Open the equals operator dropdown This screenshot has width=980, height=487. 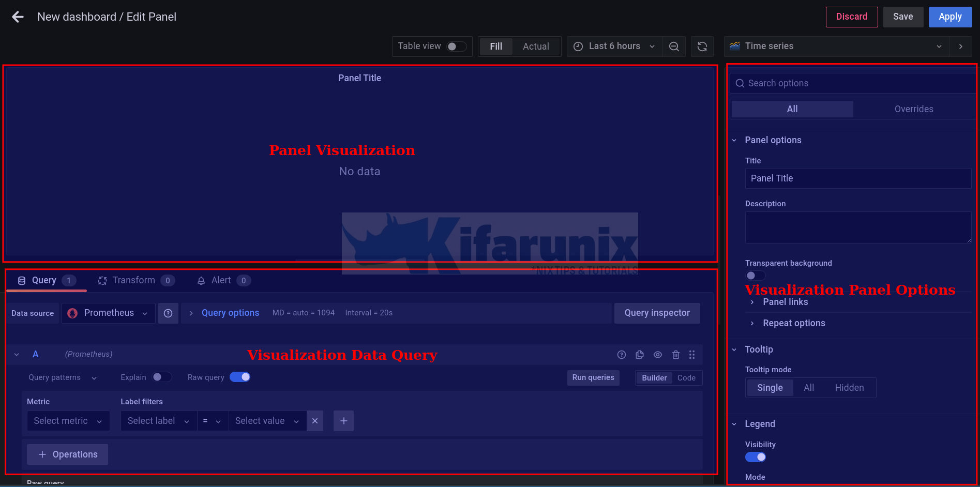tap(213, 421)
